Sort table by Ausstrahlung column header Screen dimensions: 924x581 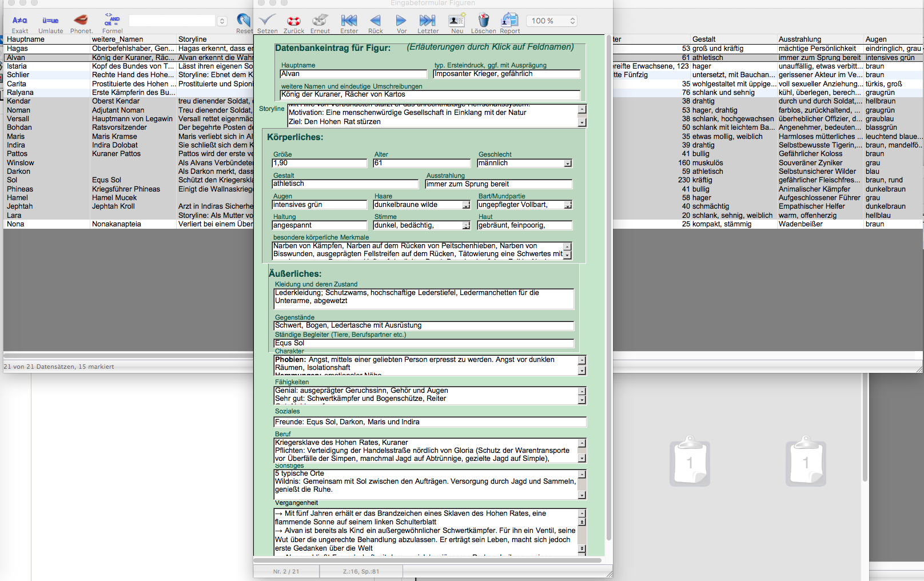click(820, 39)
